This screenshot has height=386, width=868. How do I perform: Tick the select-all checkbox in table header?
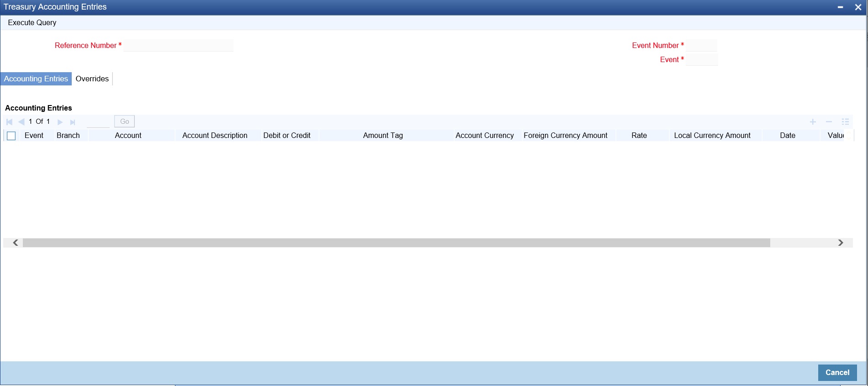point(11,136)
